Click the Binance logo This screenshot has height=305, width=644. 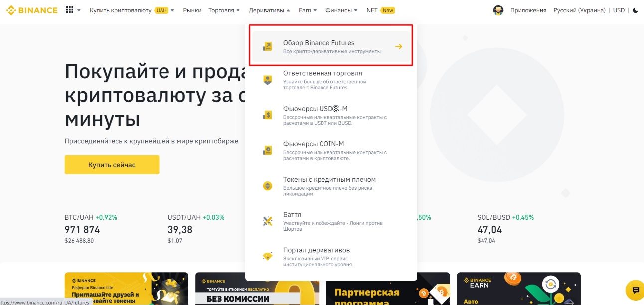pyautogui.click(x=32, y=10)
